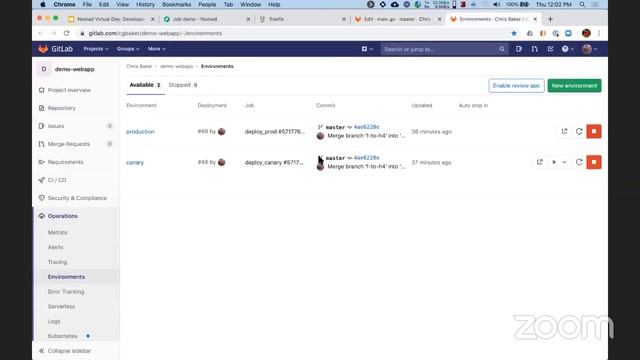
Task: Reload the page in Chrome
Action: point(67,33)
